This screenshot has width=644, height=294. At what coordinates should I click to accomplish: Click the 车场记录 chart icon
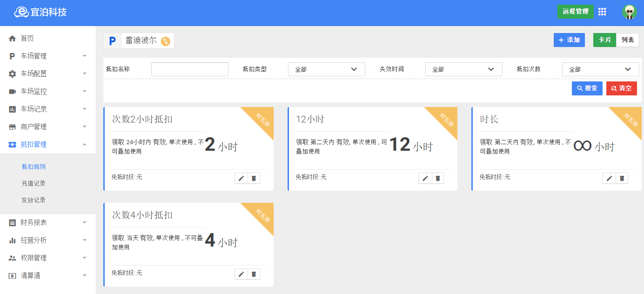pyautogui.click(x=12, y=109)
